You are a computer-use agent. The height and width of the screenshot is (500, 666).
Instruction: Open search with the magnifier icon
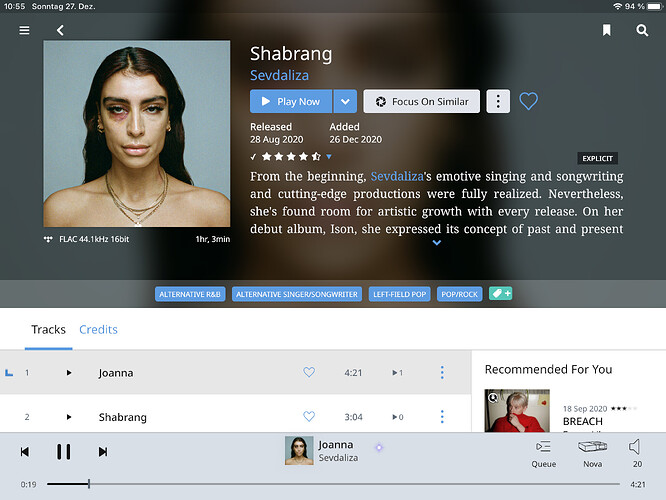pyautogui.click(x=642, y=30)
